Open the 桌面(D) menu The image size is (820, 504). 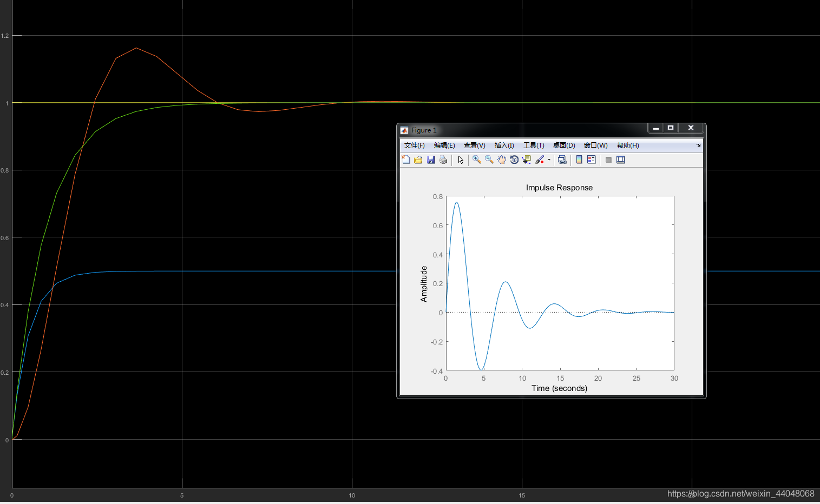tap(564, 145)
